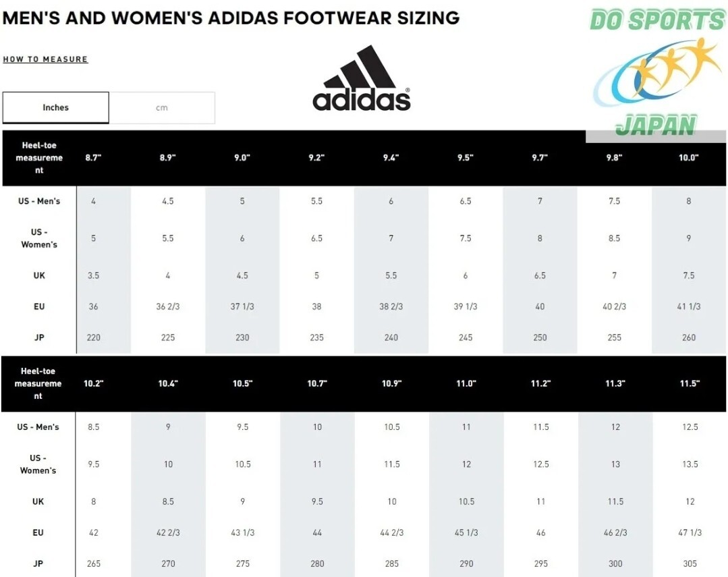Select the US Men's 12.5 cell
This screenshot has height=577, width=728.
pyautogui.click(x=690, y=427)
